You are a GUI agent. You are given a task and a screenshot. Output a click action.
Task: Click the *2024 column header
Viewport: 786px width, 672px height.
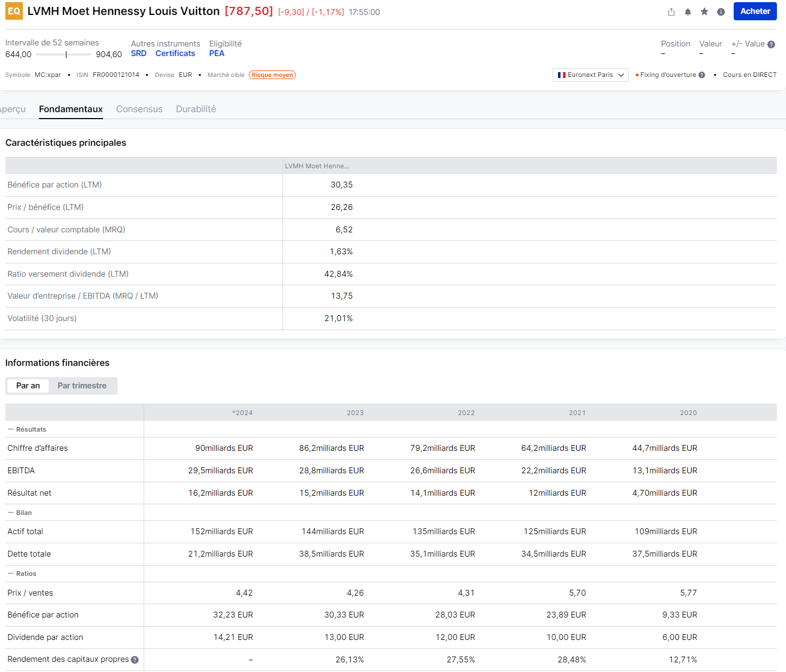[242, 413]
